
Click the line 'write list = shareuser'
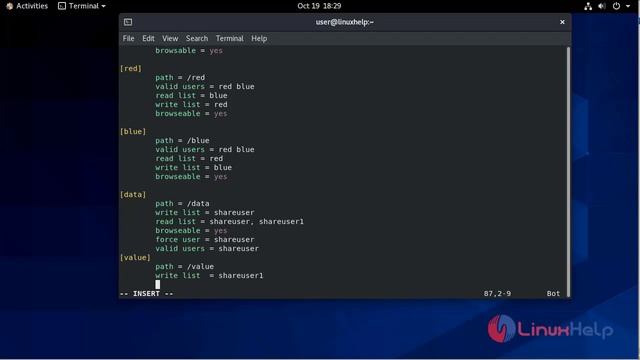(204, 213)
